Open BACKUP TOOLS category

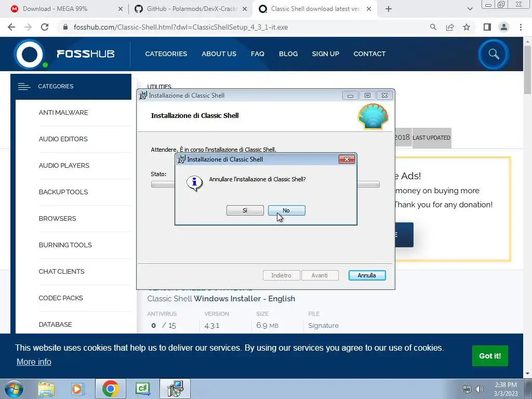pos(63,192)
